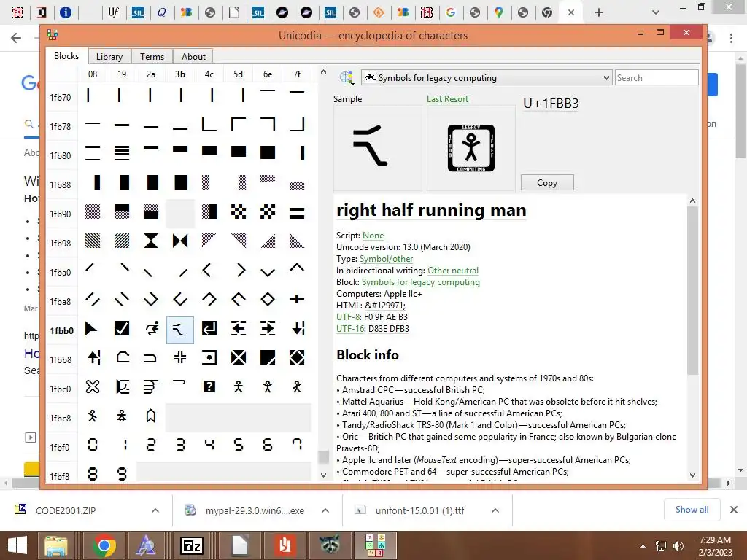Open Chrome tab list dropdown arrow
Screen dimensions: 747x560
[656, 12]
